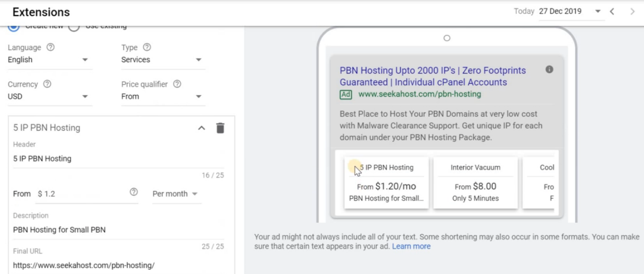Click the Price qualifier help icon
The height and width of the screenshot is (274, 644).
[x=177, y=84]
